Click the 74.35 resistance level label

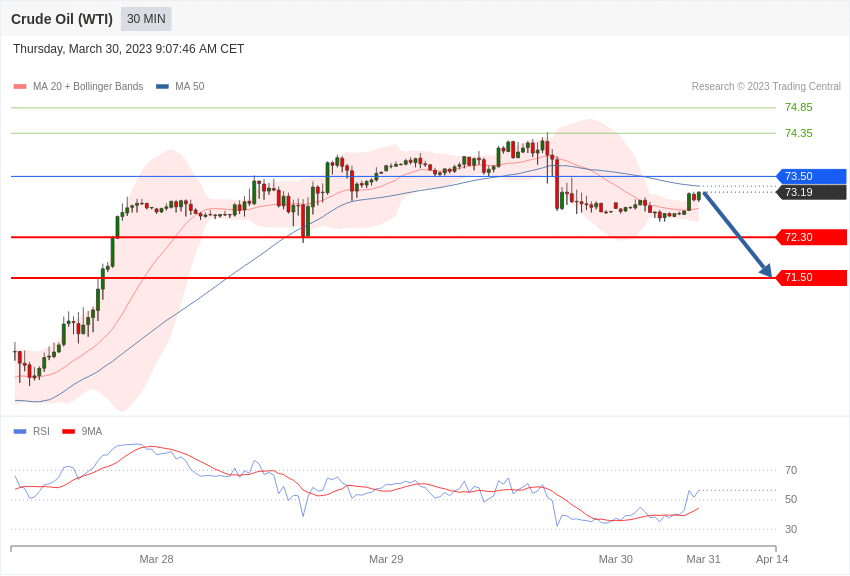pos(799,133)
